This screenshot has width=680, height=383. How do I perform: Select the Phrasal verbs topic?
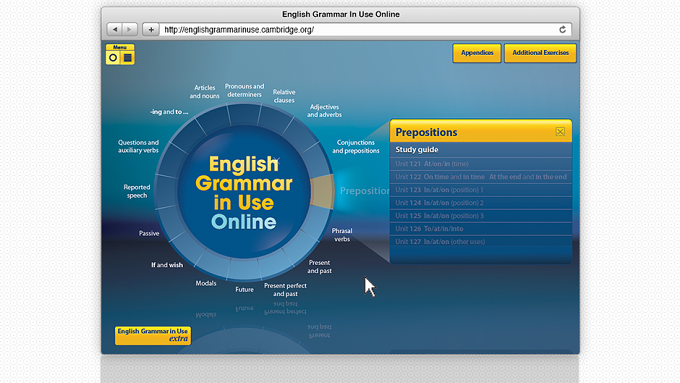point(342,235)
